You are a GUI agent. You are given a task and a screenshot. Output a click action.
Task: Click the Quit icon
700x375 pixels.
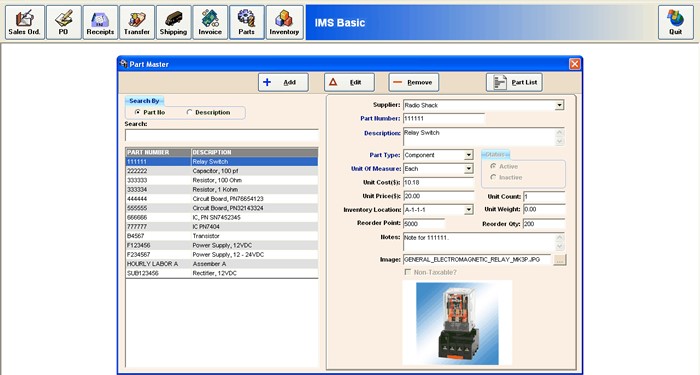click(x=675, y=22)
